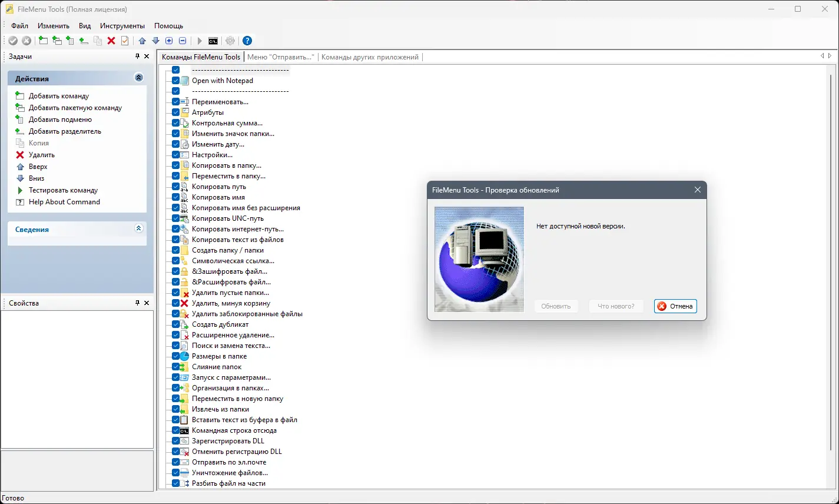
Task: Click the gray X Cancel changes toolbar icon
Action: (26, 41)
